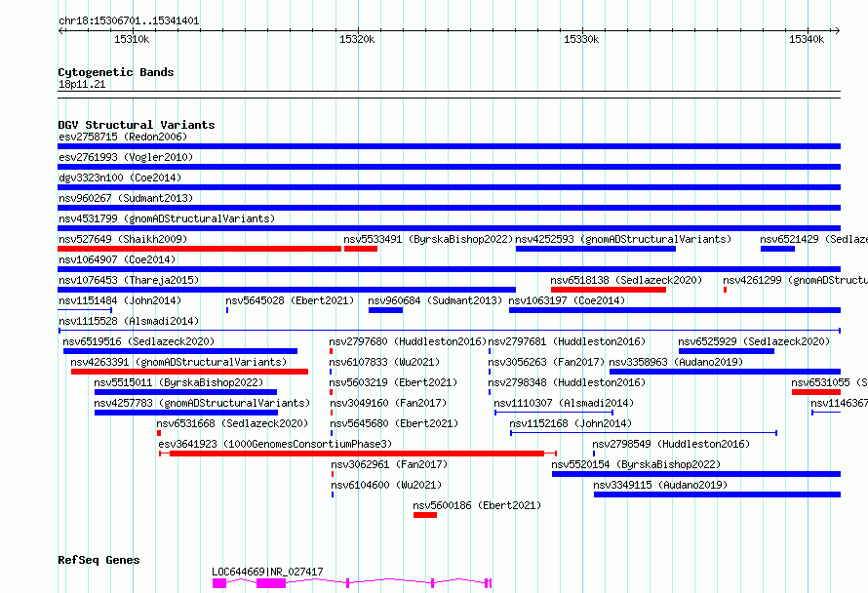Select nsv6104600 (Wu2021) label
868x593 pixels.
pyautogui.click(x=386, y=485)
